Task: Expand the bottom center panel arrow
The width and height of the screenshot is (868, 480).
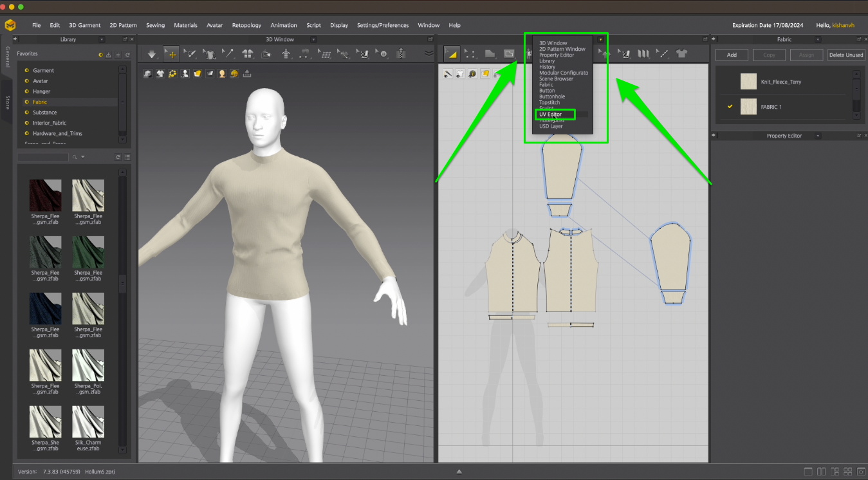Action: pos(459,472)
